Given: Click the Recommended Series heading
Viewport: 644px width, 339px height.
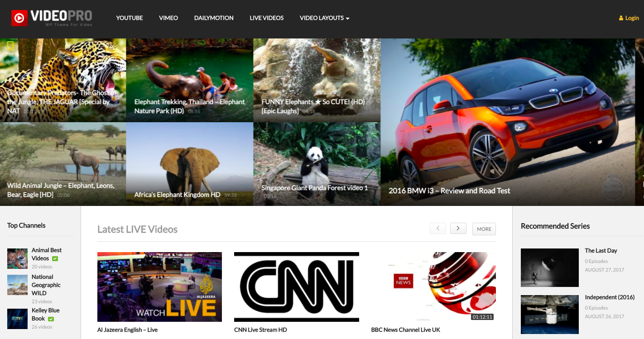Looking at the screenshot, I should [555, 226].
